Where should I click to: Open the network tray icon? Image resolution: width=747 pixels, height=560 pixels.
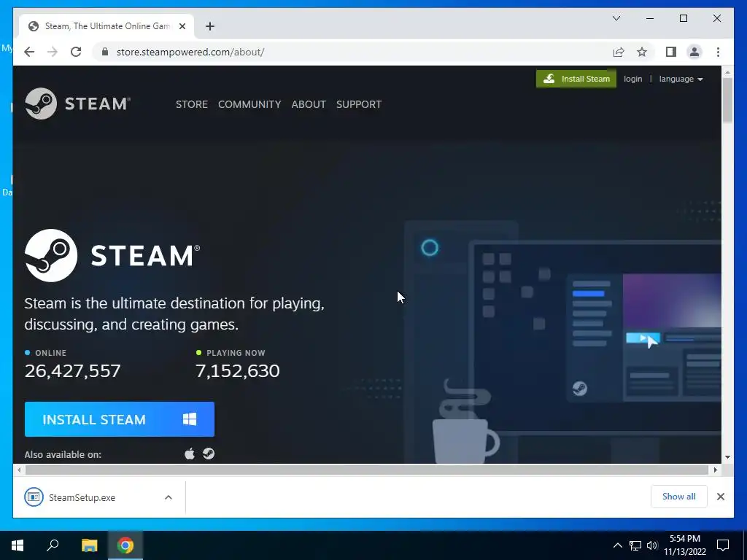(635, 545)
